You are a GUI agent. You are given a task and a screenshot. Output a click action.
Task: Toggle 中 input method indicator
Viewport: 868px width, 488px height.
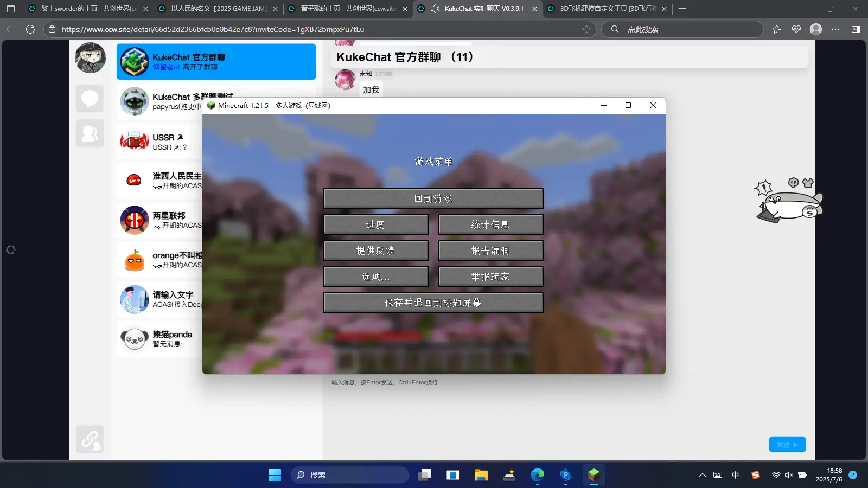(736, 475)
